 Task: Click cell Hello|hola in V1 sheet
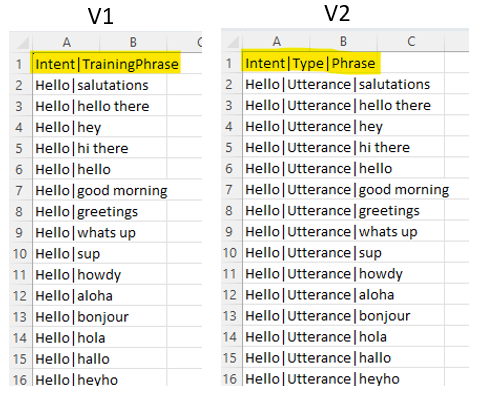click(x=99, y=338)
